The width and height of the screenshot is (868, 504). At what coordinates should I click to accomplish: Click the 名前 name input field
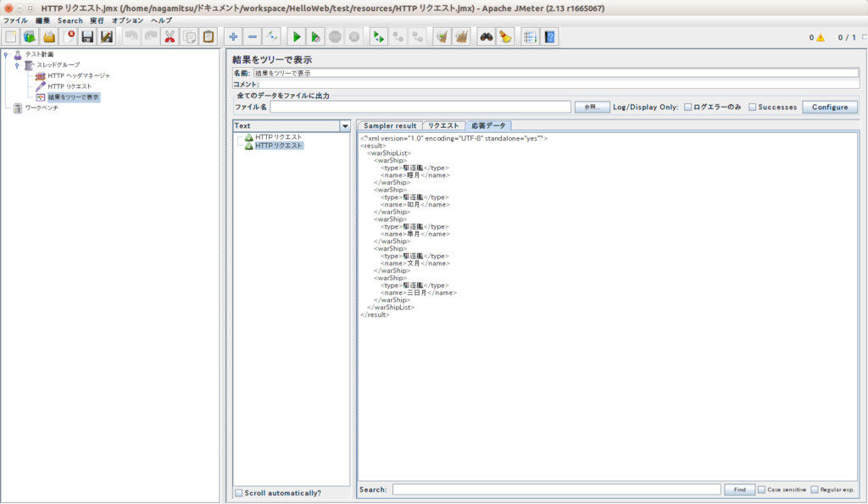click(556, 73)
